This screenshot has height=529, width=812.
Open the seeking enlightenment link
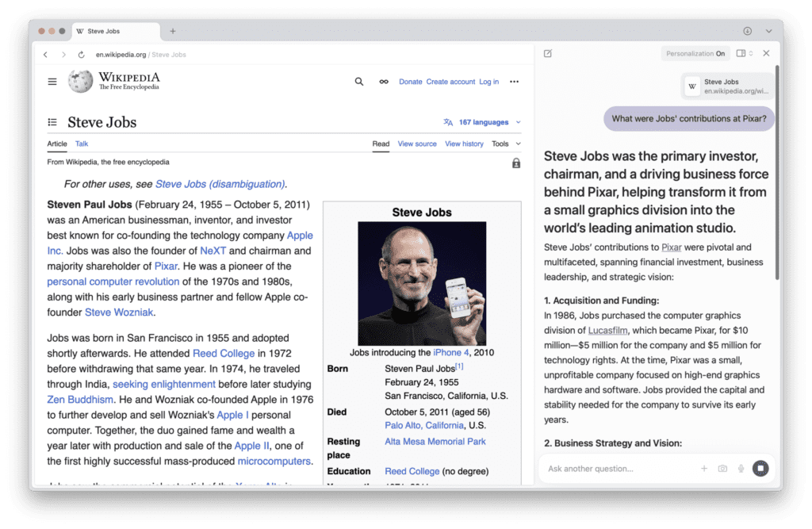tap(163, 384)
